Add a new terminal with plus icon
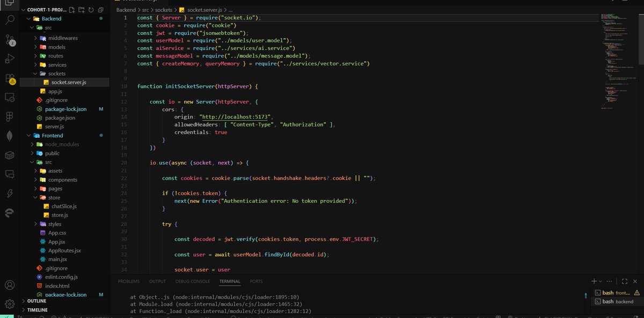 click(594, 281)
